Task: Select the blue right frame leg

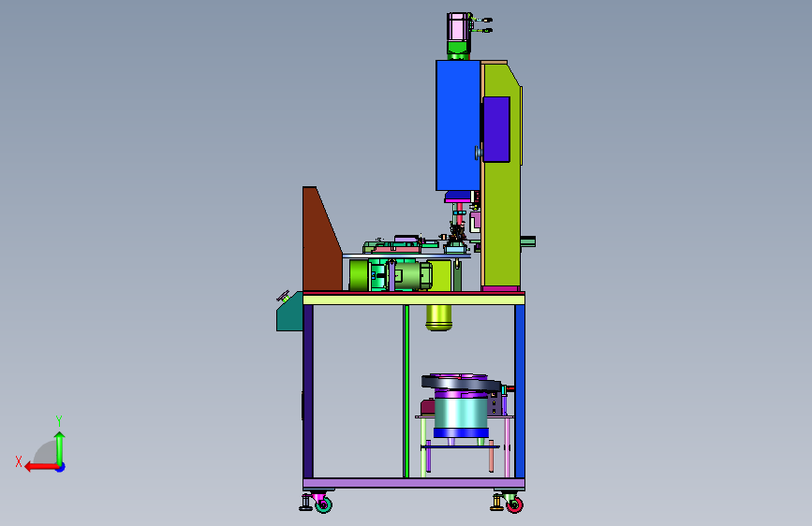Action: click(x=520, y=391)
